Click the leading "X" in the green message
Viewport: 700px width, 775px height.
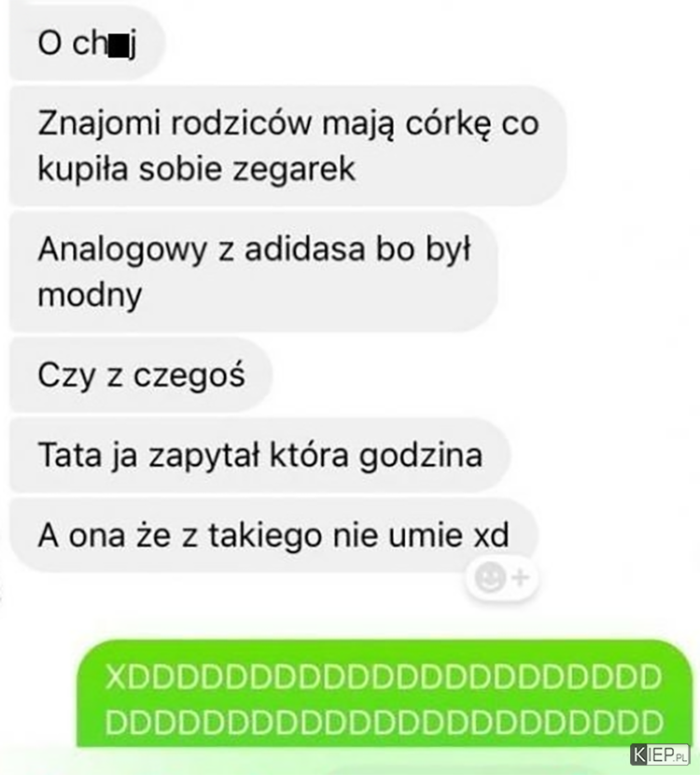point(115,677)
